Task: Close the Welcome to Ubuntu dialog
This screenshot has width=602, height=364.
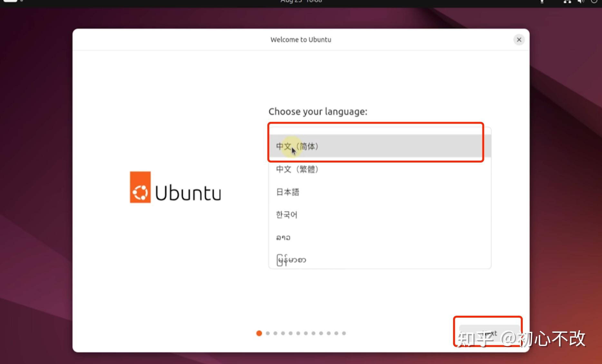Action: point(519,40)
